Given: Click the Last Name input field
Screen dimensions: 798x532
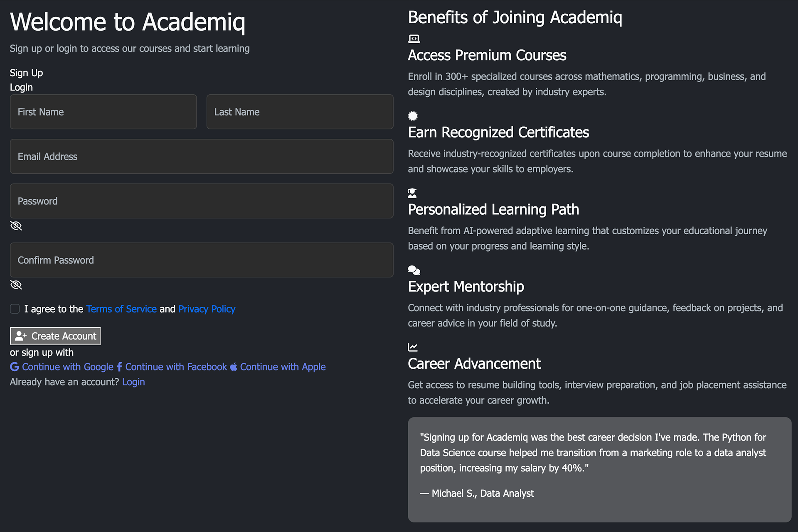Looking at the screenshot, I should [300, 112].
